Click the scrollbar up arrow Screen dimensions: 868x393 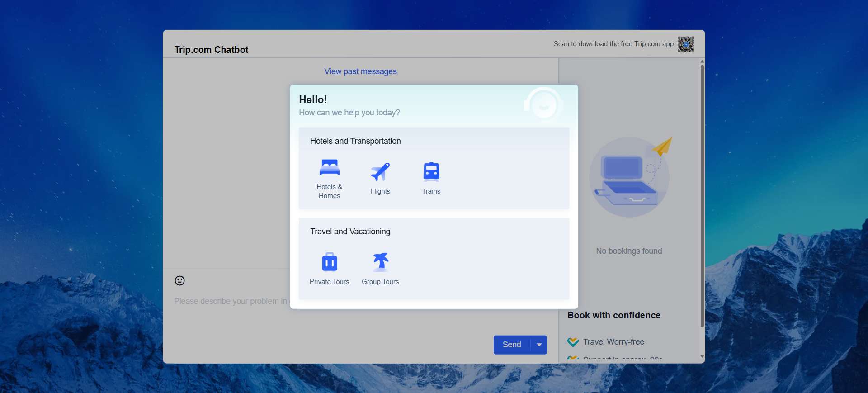702,62
